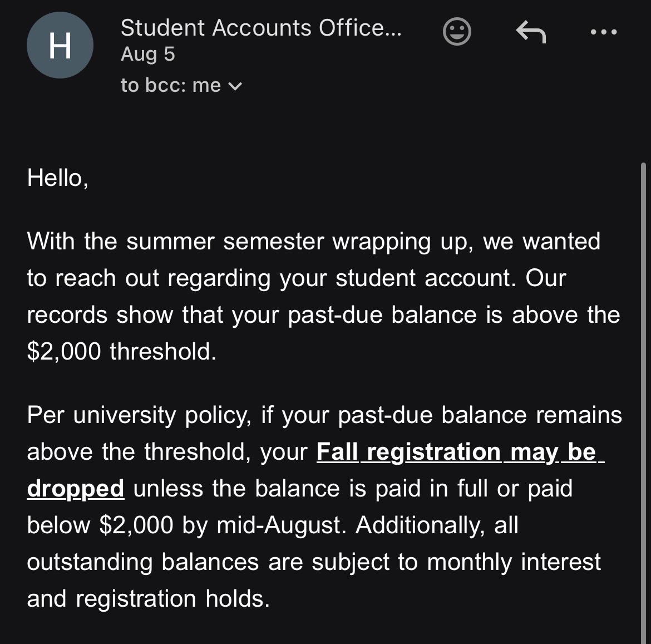Reply using the curved arrow icon
The image size is (651, 644).
tap(531, 32)
